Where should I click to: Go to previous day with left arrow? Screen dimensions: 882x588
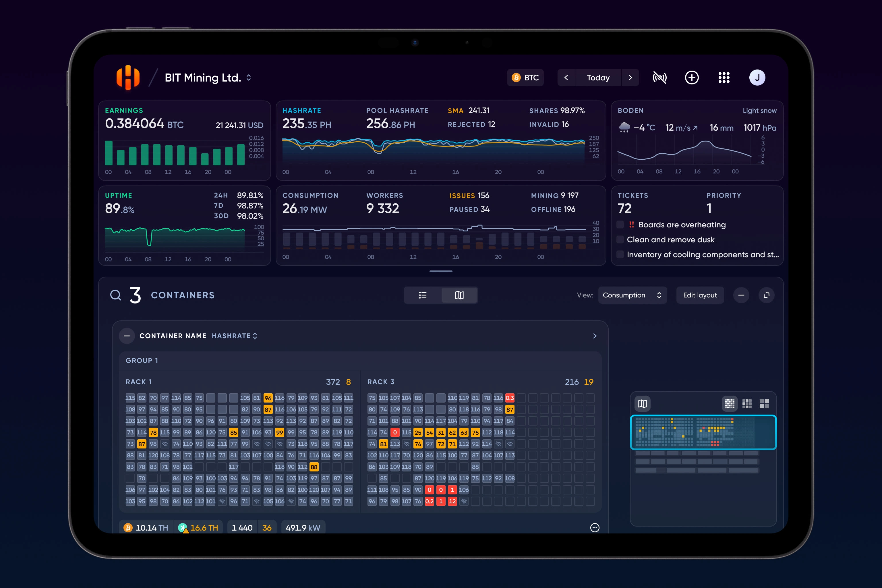566,78
